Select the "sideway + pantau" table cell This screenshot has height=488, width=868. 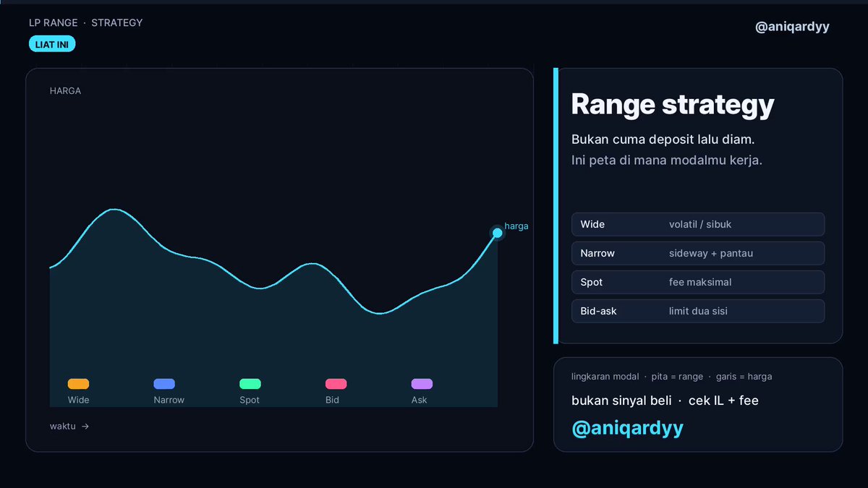[711, 253]
